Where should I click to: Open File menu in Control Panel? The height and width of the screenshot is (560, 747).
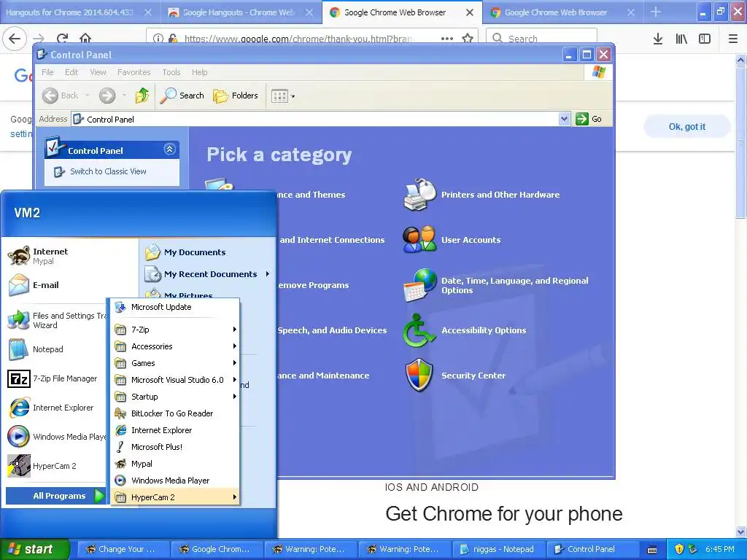pyautogui.click(x=47, y=72)
